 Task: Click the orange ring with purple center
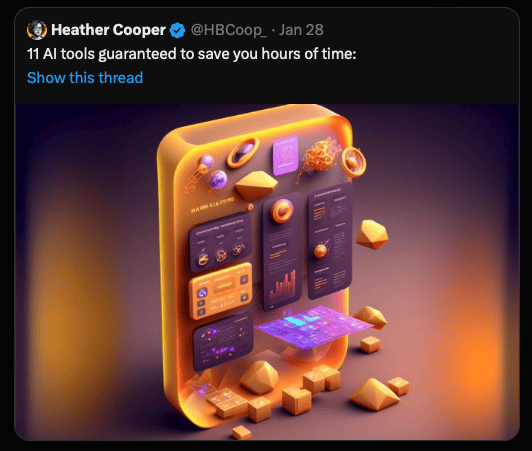tap(243, 152)
